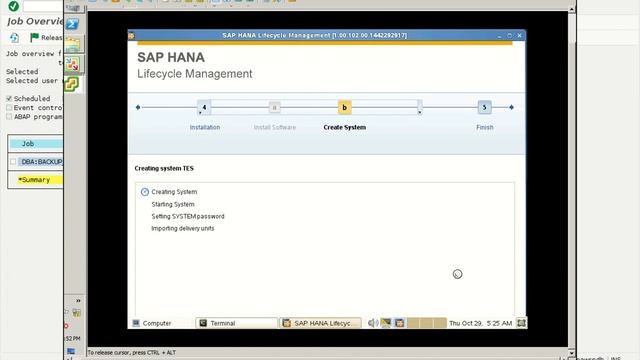
Task: Click the Creating System step text
Action: pos(174,192)
